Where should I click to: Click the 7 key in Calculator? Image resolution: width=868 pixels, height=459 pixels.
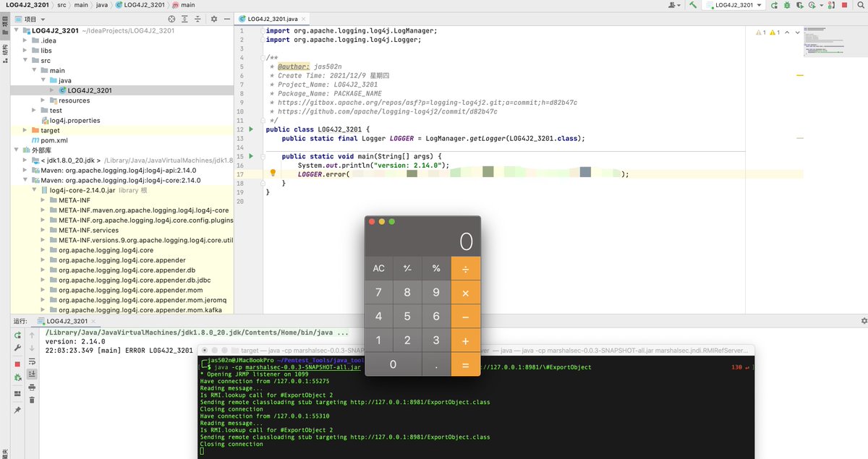tap(379, 293)
